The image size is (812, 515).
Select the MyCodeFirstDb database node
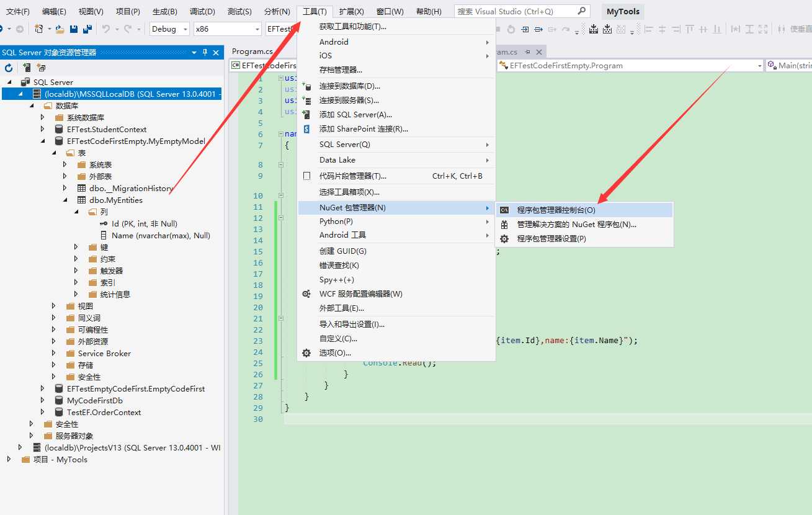[x=95, y=400]
